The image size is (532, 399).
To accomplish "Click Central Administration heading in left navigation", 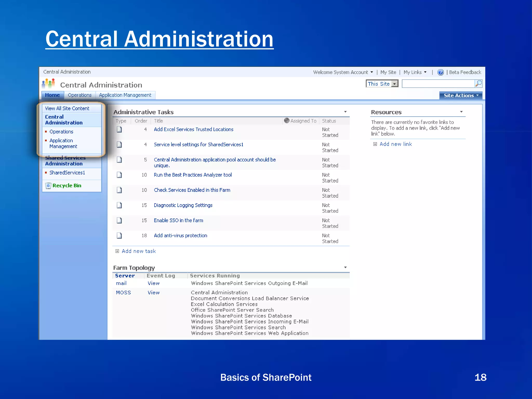I will 64,120.
